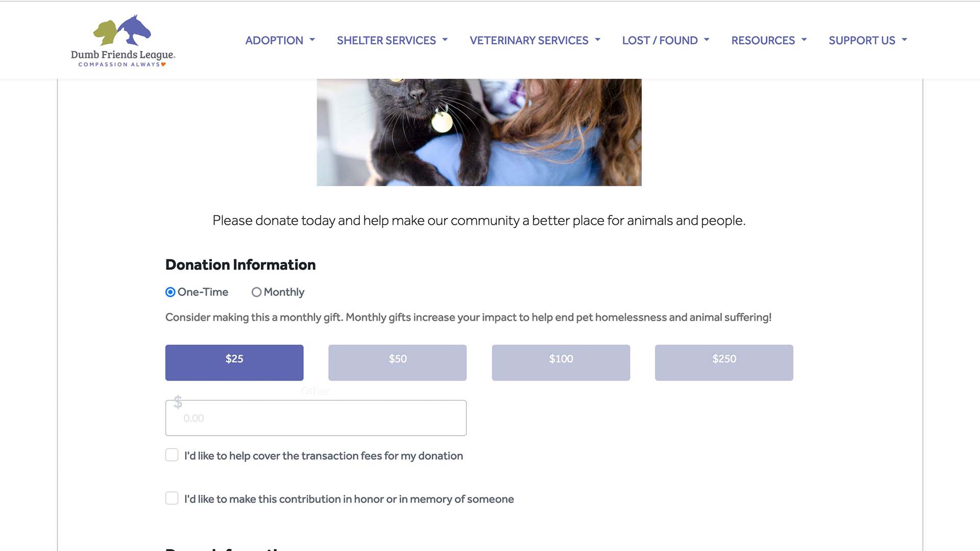Choose the $25 donation amount
The image size is (980, 551).
tap(234, 363)
